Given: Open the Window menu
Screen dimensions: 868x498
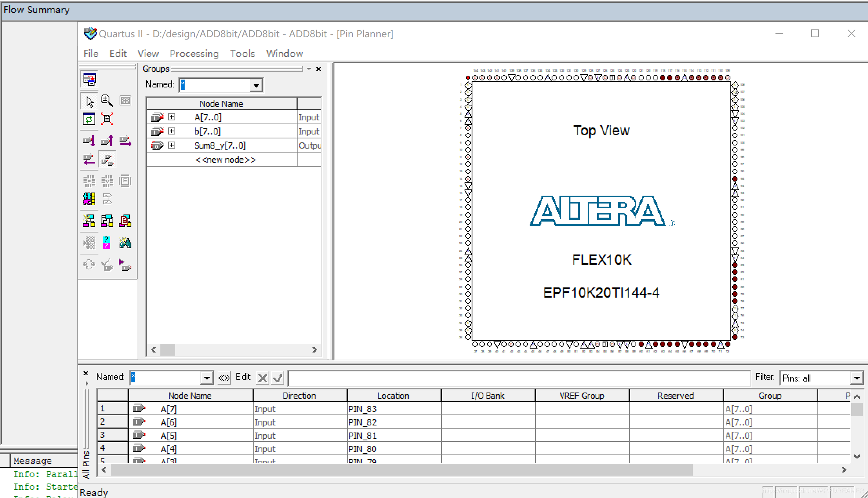Looking at the screenshot, I should (x=284, y=53).
